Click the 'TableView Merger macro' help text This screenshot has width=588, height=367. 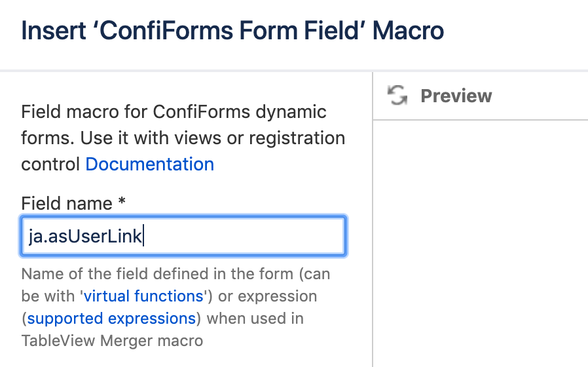click(112, 341)
